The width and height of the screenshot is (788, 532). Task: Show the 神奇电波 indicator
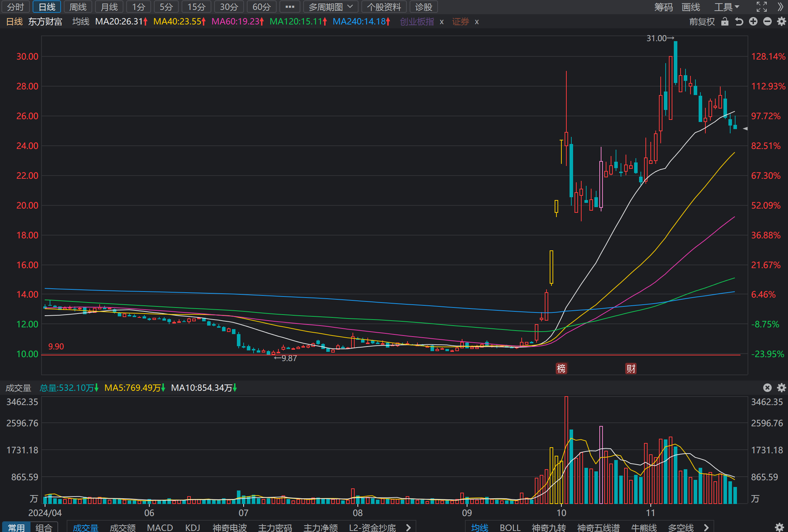click(x=229, y=528)
